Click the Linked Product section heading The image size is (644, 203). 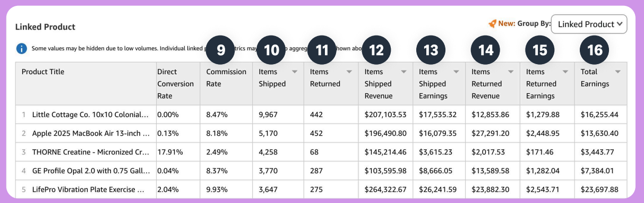click(x=45, y=27)
